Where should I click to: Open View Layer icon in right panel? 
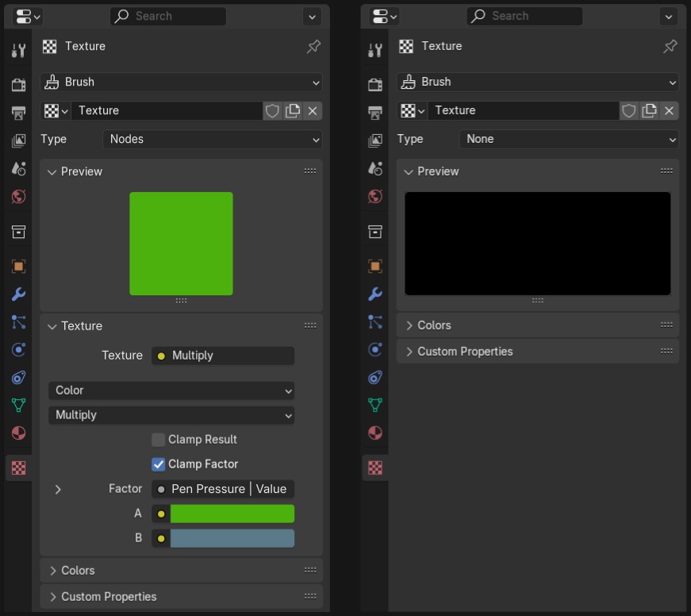coord(375,141)
